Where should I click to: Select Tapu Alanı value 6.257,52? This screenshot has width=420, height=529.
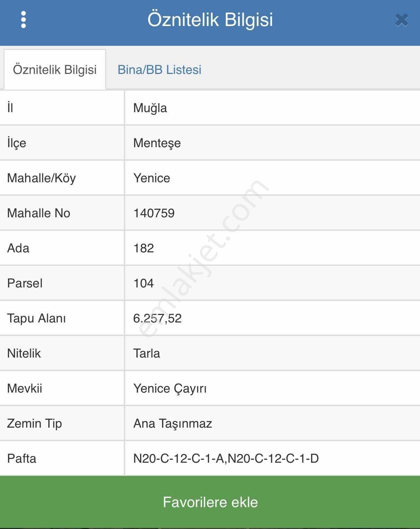click(157, 318)
